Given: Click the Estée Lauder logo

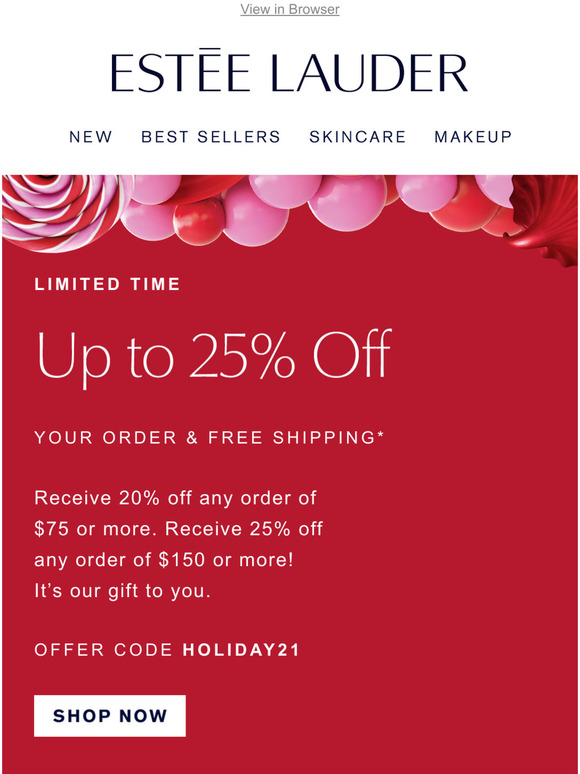Looking at the screenshot, I should (289, 71).
